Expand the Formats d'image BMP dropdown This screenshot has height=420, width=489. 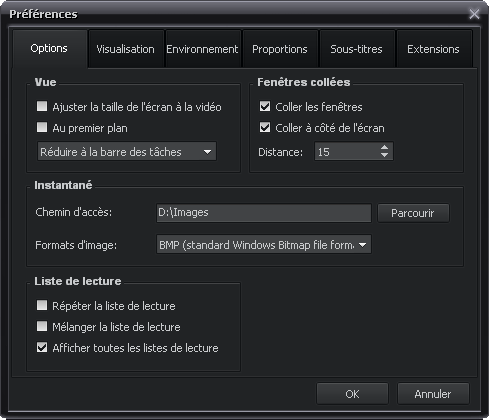tap(264, 245)
